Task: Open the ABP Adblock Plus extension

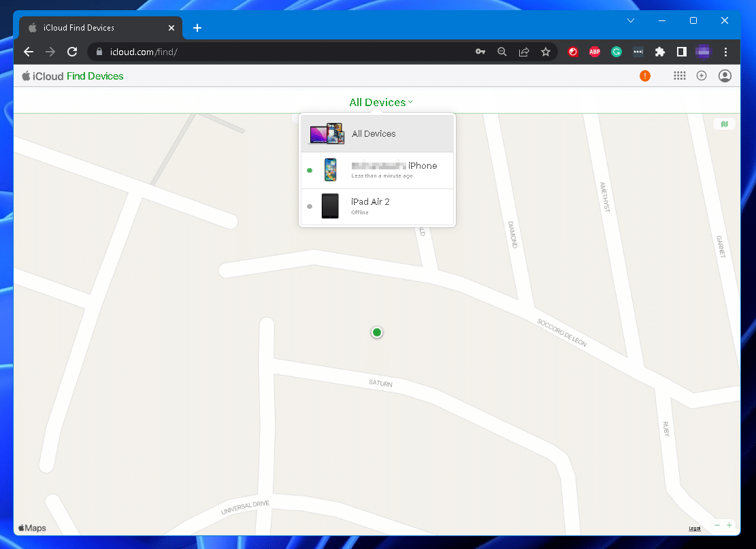Action: (595, 52)
